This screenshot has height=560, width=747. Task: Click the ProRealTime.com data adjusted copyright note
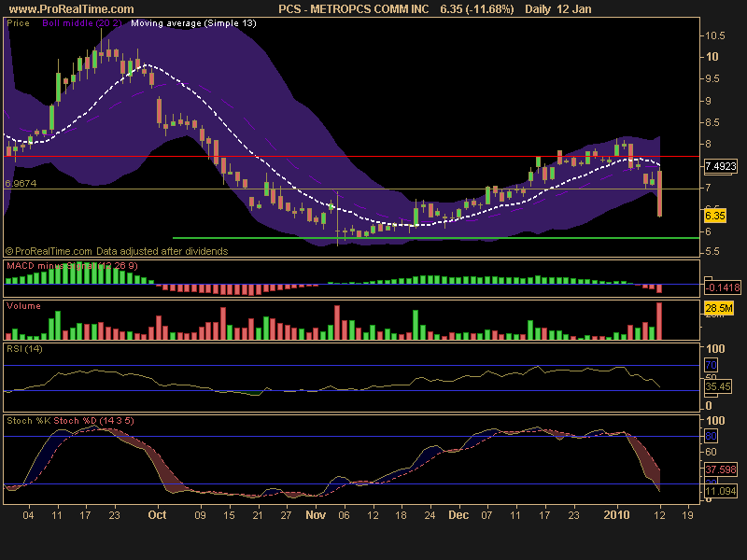coord(117,251)
